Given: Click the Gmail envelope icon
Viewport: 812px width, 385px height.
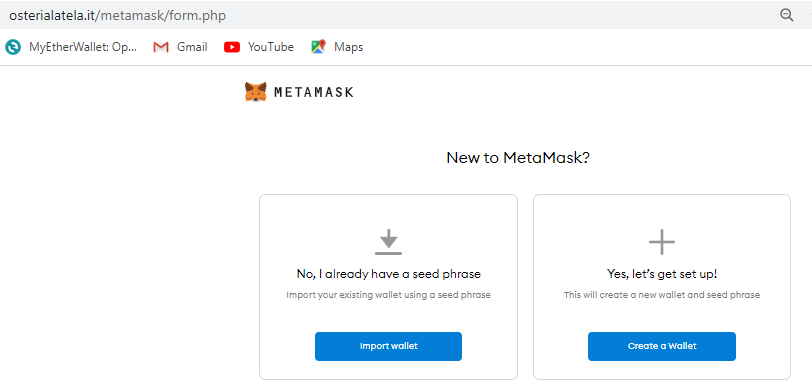Looking at the screenshot, I should coord(161,47).
